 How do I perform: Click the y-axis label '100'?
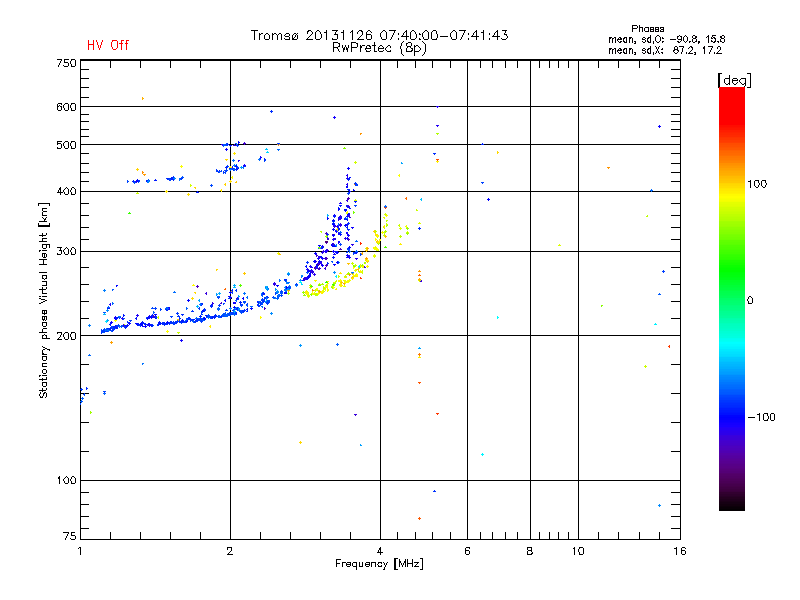pos(66,481)
